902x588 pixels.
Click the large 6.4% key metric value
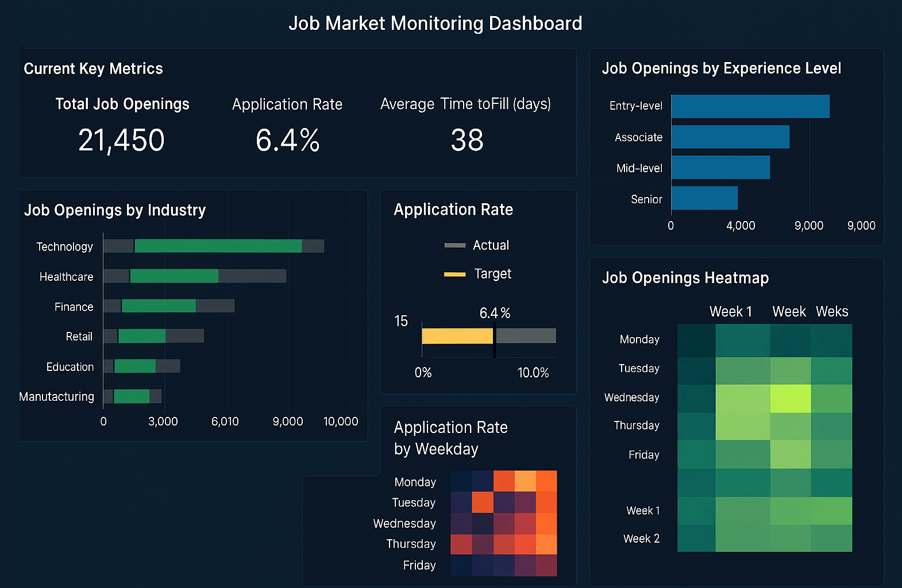point(287,140)
